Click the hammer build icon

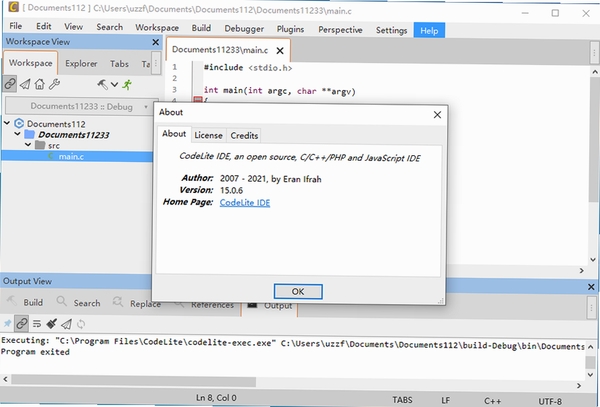click(102, 85)
